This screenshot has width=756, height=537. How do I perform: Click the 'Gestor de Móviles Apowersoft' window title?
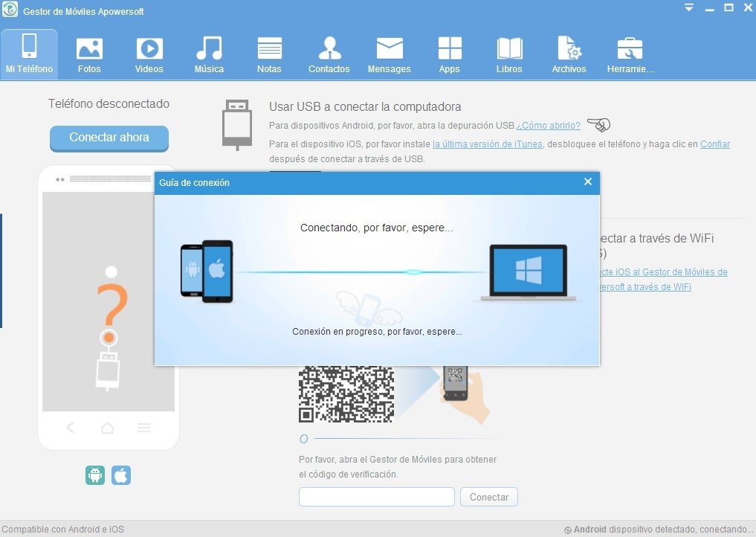tap(83, 12)
